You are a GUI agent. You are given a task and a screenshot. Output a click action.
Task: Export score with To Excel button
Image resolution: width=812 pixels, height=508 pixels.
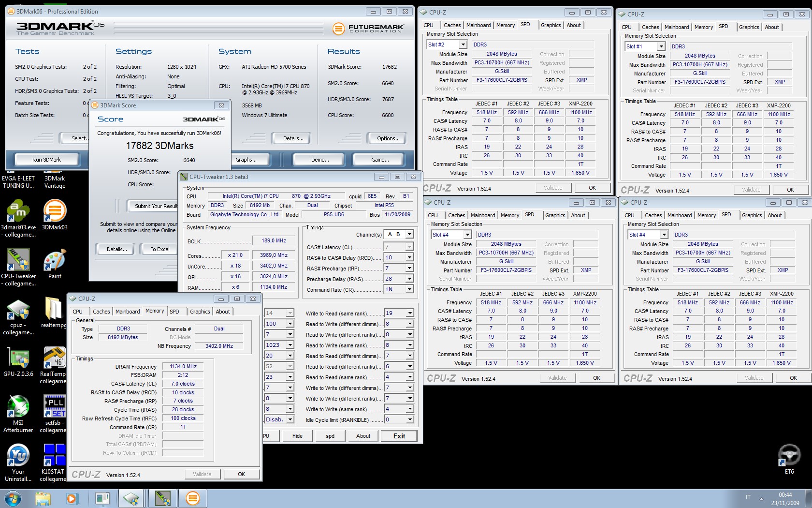tap(160, 249)
